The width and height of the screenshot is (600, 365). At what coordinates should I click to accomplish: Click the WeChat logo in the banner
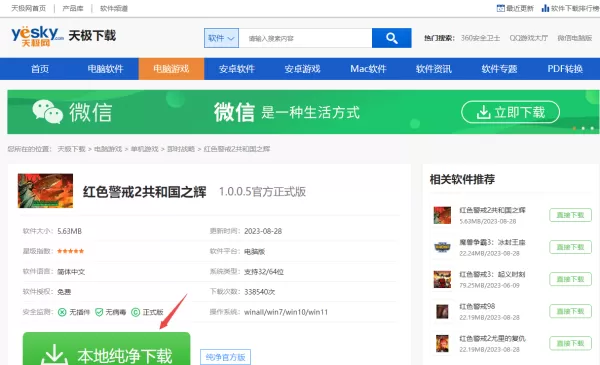point(47,112)
